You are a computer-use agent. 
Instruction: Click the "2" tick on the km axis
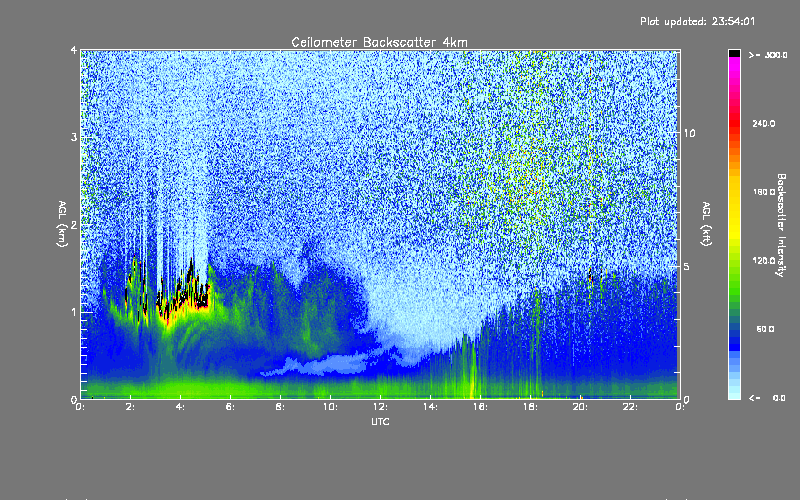74,224
